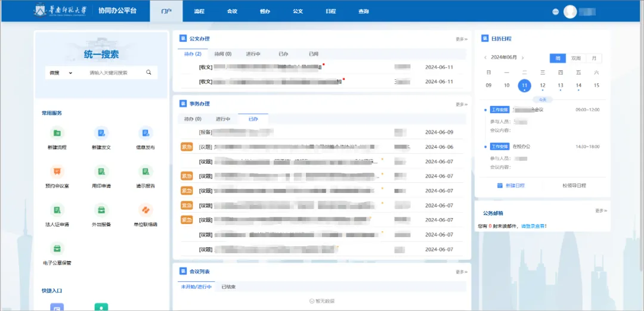Open the 微搜 search type dropdown
This screenshot has height=311, width=644.
click(x=61, y=73)
